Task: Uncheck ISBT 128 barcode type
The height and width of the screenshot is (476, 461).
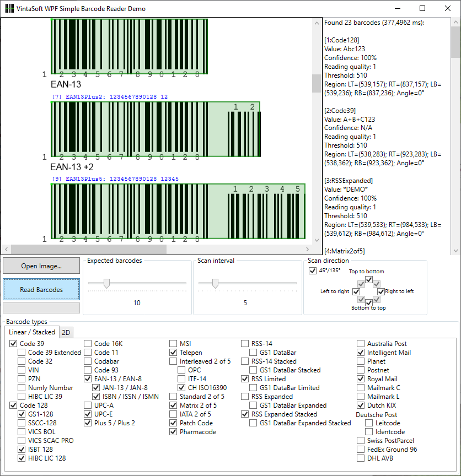Action: coord(22,449)
